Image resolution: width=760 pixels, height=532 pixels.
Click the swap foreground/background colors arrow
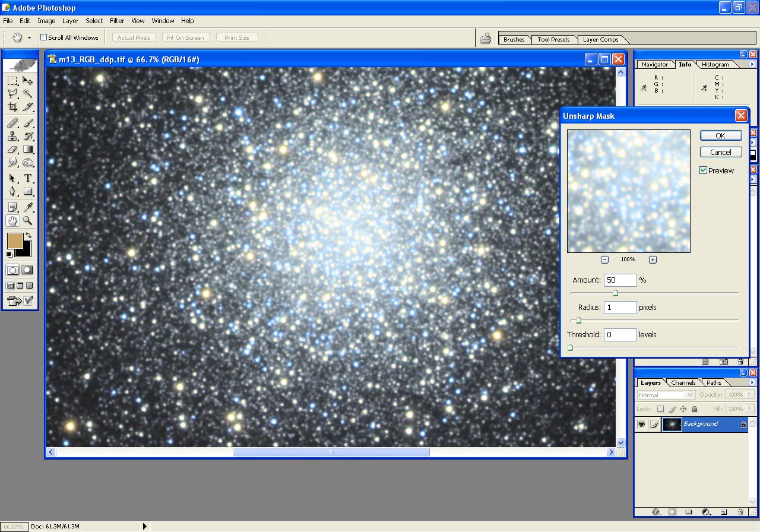[x=28, y=236]
